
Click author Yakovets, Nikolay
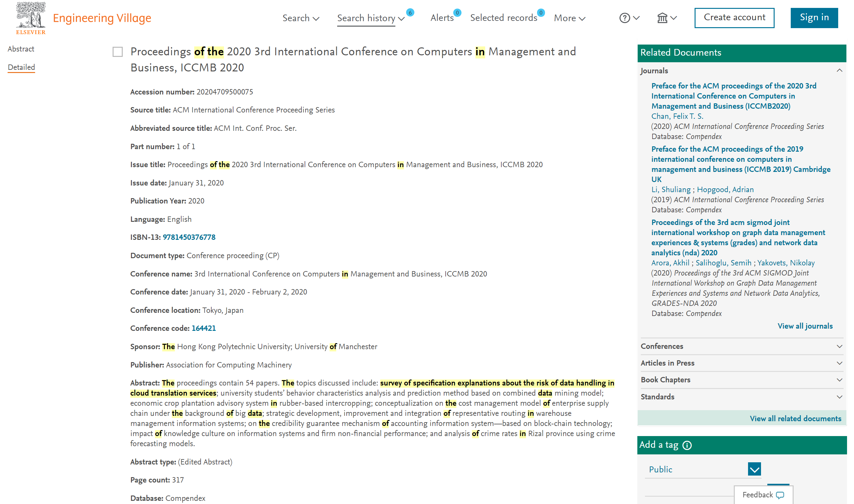tap(786, 263)
